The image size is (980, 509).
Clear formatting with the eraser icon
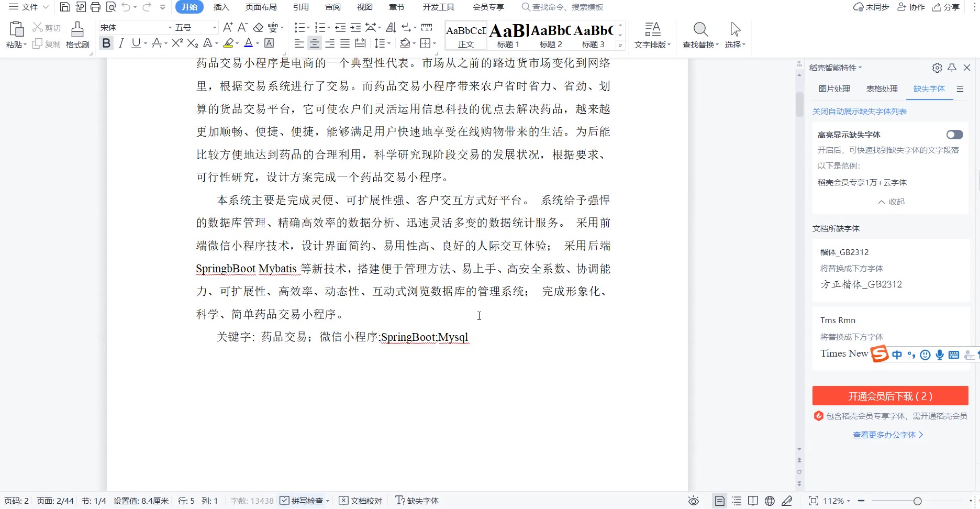[258, 27]
